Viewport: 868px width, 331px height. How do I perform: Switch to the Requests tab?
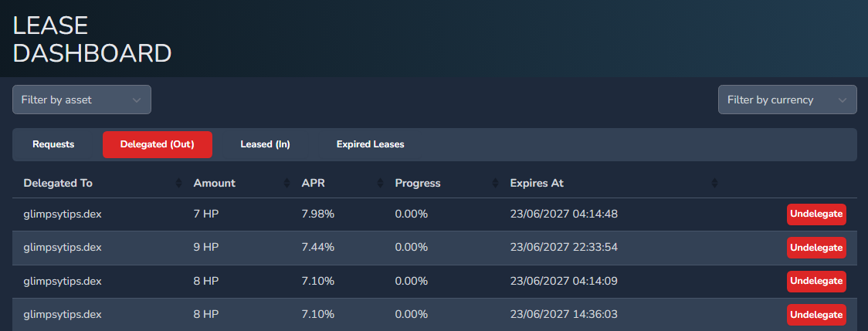click(x=53, y=144)
